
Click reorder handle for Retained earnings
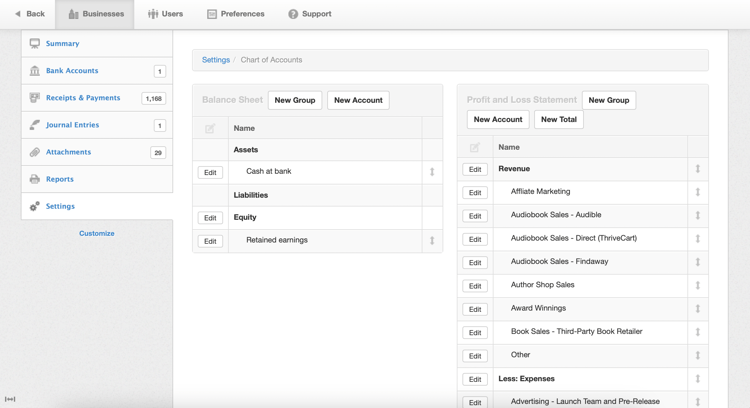(432, 241)
